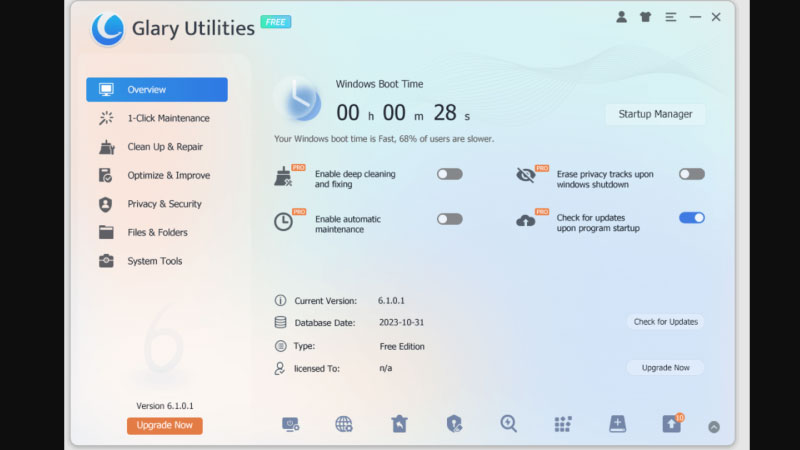Open the dotted grid icon in bottom toolbar
The image size is (800, 450).
pos(563,424)
